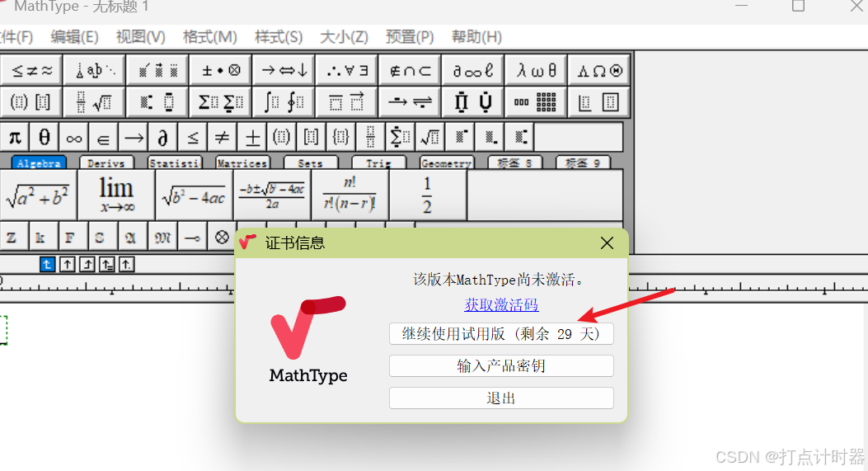Image resolution: width=868 pixels, height=471 pixels.
Task: Insert the partial derivative symbol from small bar
Action: pos(162,137)
